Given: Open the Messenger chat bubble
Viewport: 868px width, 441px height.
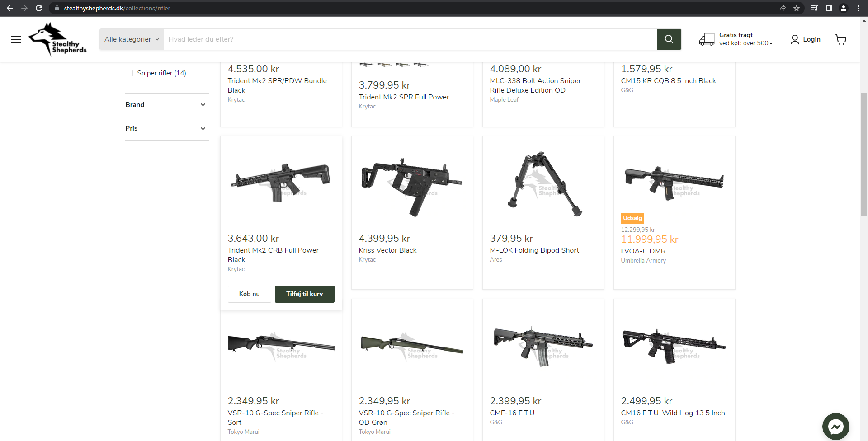Looking at the screenshot, I should point(835,427).
